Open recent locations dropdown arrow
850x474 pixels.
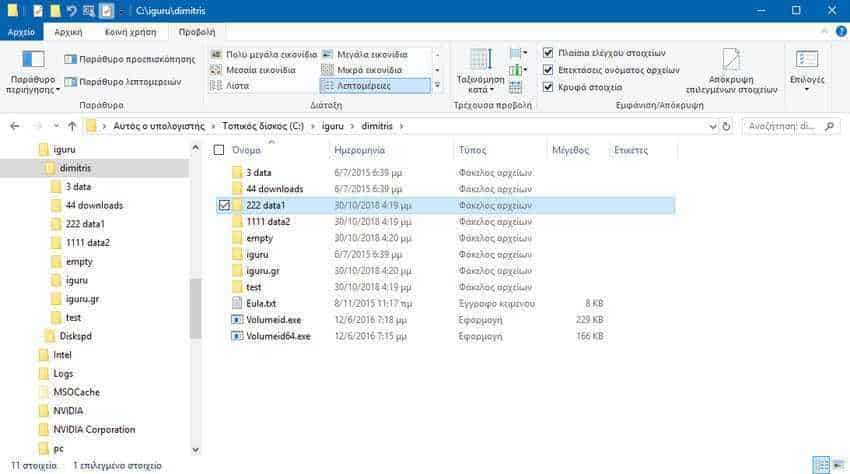tap(56, 126)
